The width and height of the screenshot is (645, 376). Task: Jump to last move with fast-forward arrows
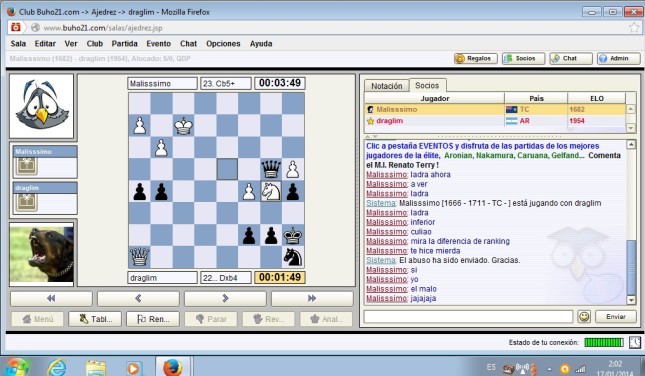click(312, 298)
